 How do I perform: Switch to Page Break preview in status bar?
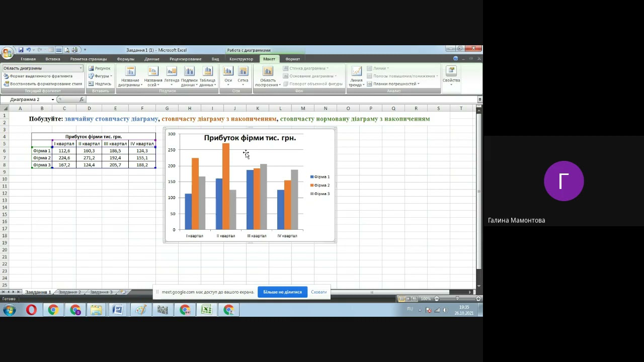click(x=416, y=299)
